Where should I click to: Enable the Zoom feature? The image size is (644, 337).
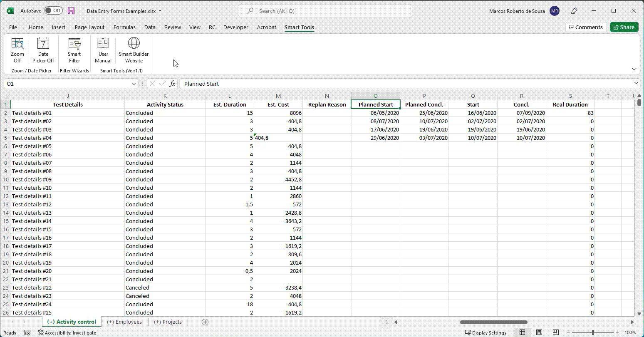tap(17, 50)
